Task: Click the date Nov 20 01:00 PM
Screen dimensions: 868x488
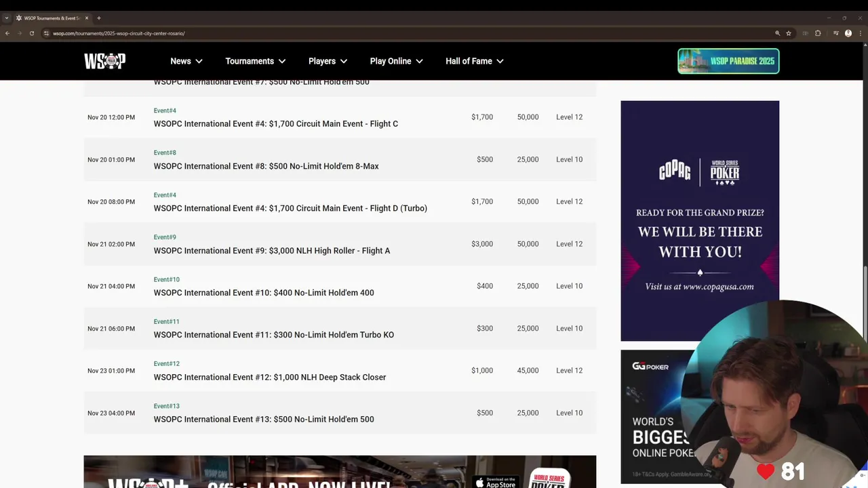Action: [x=111, y=160]
